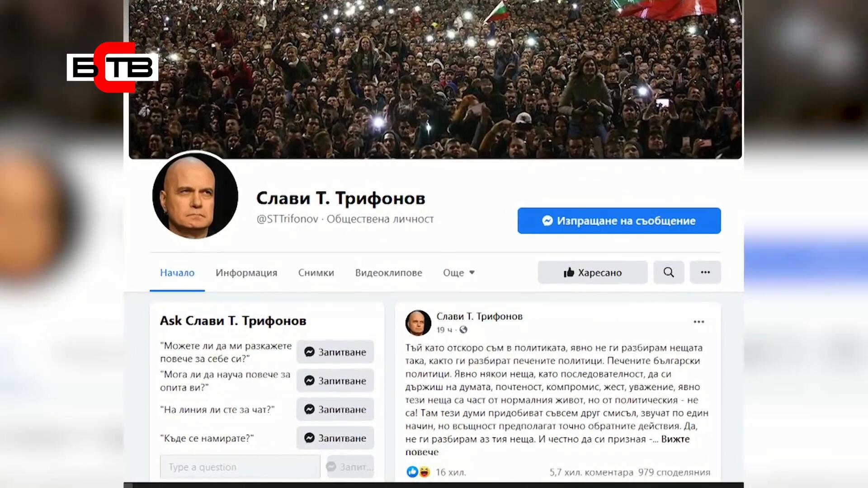
Task: Open the post author's small avatar
Action: [418, 323]
